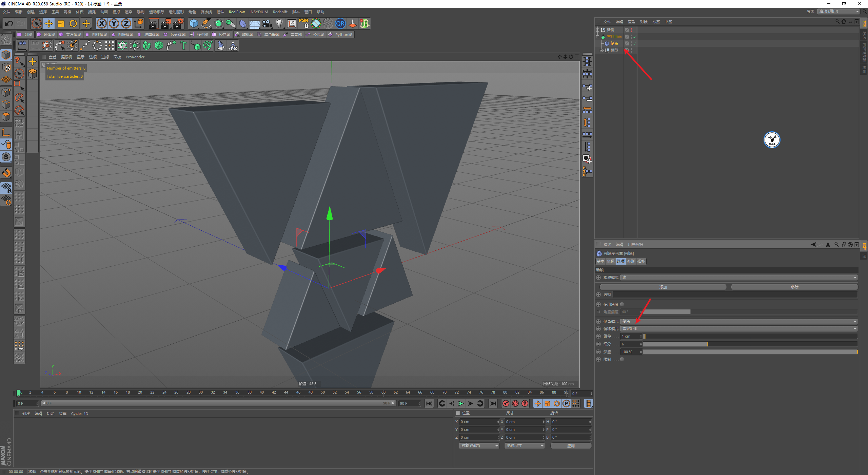
Task: Click the 应用 button in coordinates
Action: tap(571, 446)
